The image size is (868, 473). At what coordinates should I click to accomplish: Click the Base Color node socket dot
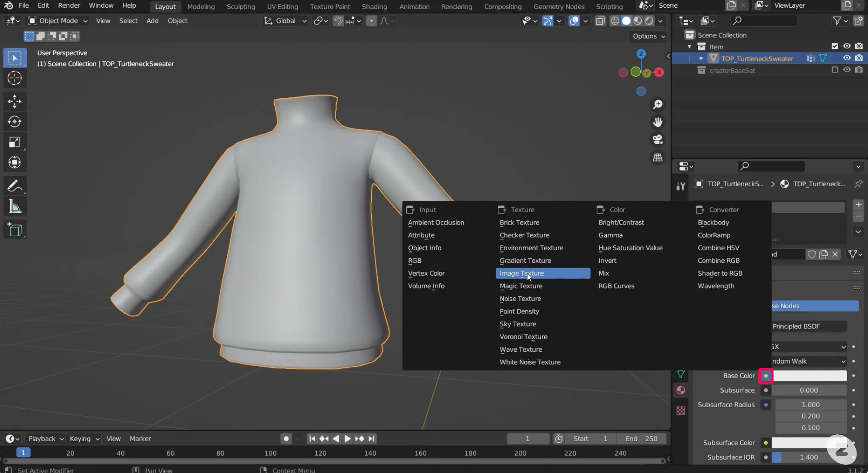coord(766,376)
